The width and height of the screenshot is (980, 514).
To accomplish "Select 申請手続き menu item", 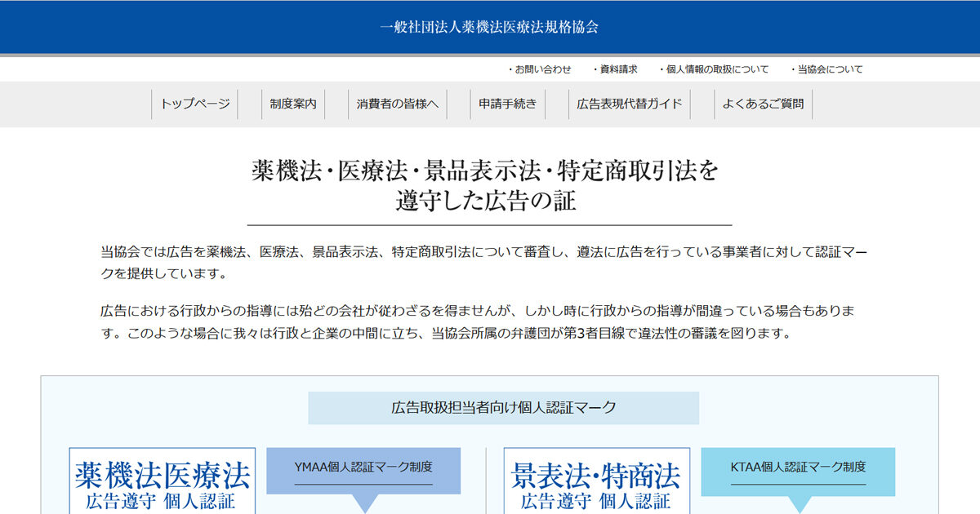I will [x=508, y=104].
